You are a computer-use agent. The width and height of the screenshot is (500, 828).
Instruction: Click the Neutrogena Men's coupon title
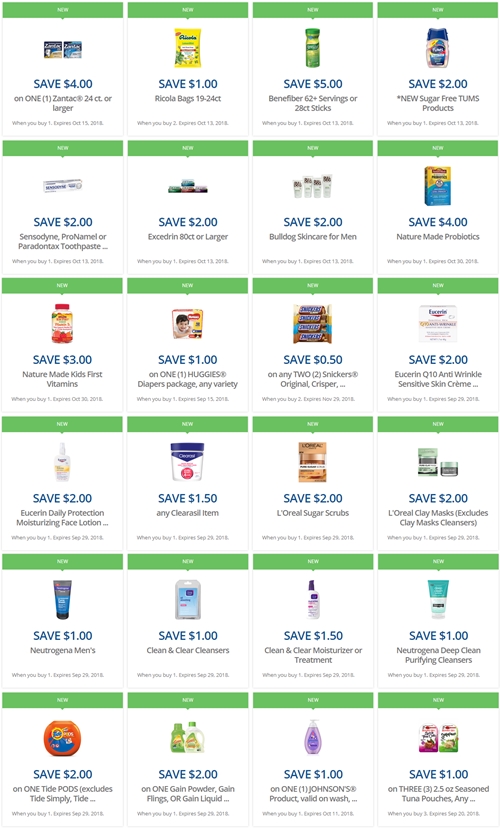62,651
